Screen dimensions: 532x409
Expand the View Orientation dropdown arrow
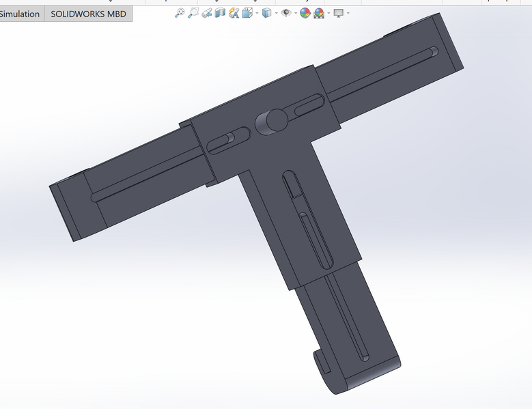click(256, 13)
